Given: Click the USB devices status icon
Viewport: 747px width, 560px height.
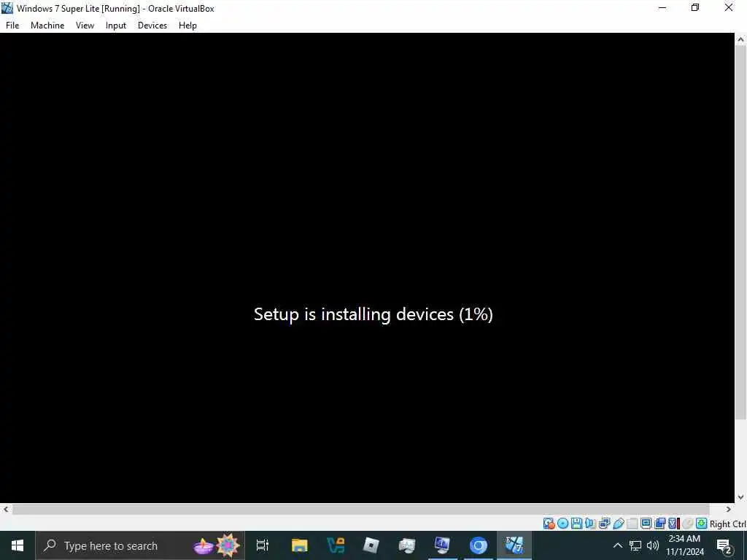Looking at the screenshot, I should coord(619,524).
